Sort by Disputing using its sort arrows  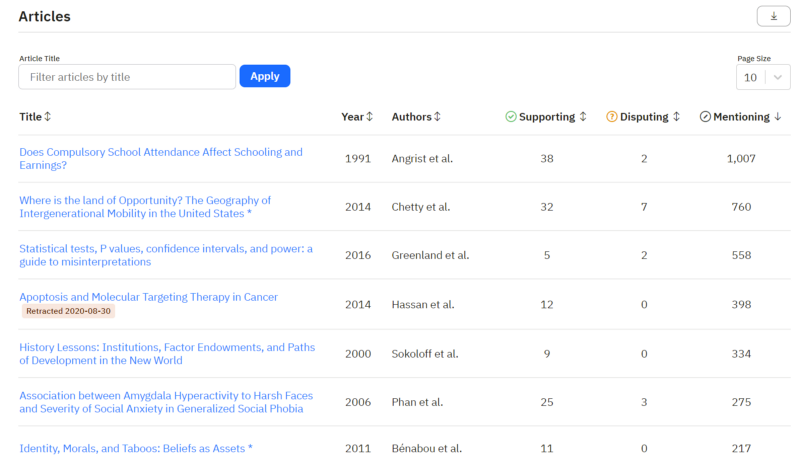click(676, 117)
